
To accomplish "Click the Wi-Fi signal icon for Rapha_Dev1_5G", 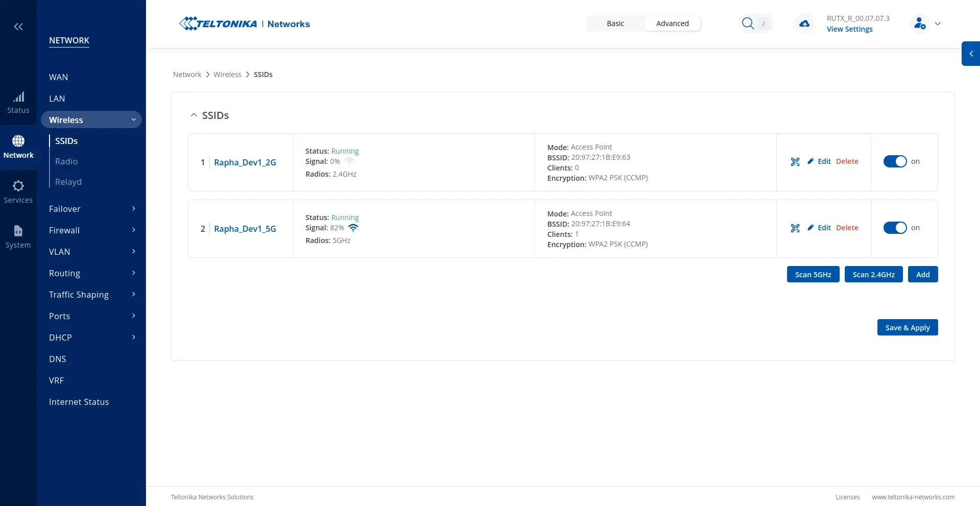I will 354,228.
